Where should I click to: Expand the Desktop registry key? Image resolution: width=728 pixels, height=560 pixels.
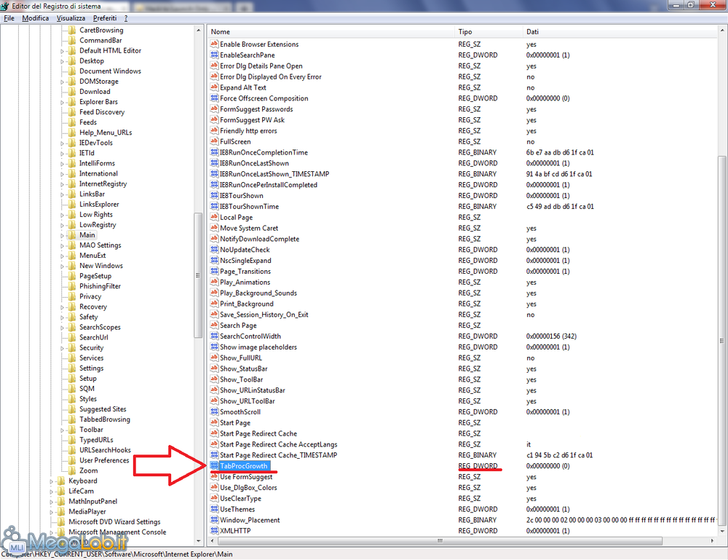[x=62, y=61]
